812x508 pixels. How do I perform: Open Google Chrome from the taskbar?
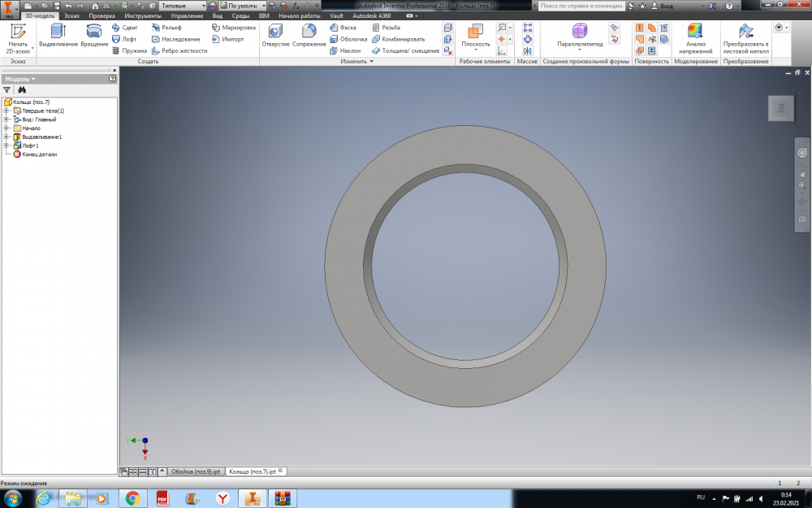point(132,497)
